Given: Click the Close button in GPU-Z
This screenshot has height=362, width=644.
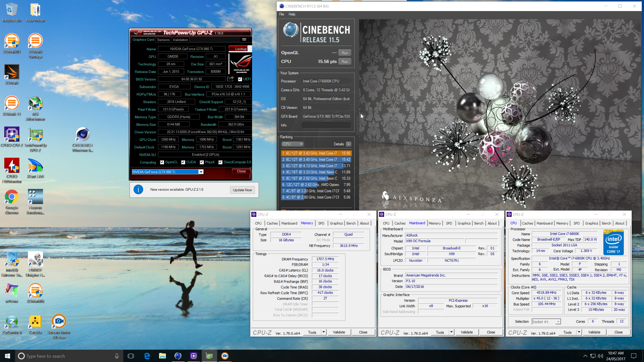Looking at the screenshot, I should click(241, 171).
